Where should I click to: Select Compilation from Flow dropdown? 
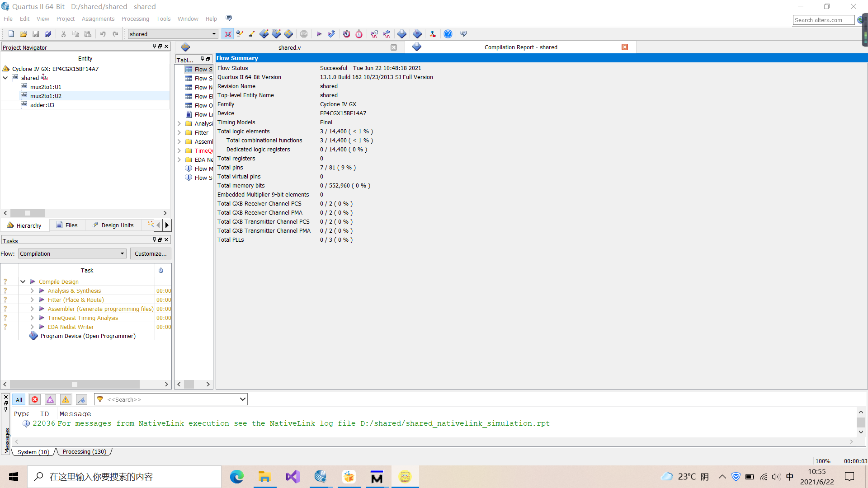click(x=71, y=253)
